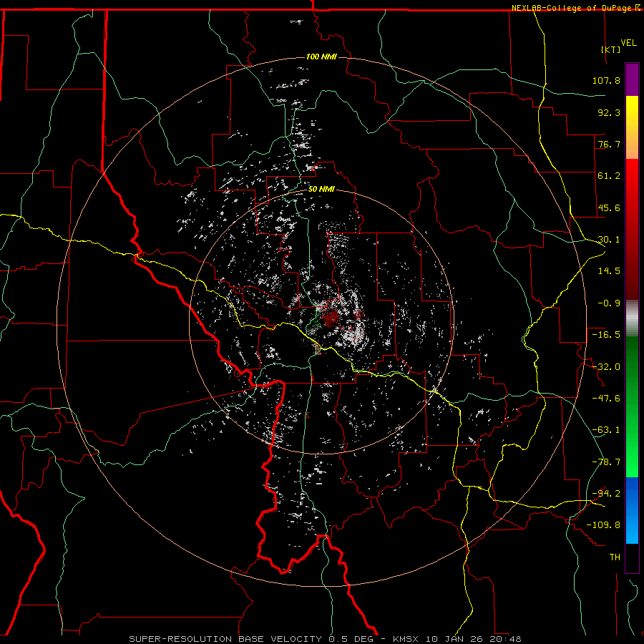Click the VEL legend heading
Image resolution: width=644 pixels, height=644 pixels.
628,42
